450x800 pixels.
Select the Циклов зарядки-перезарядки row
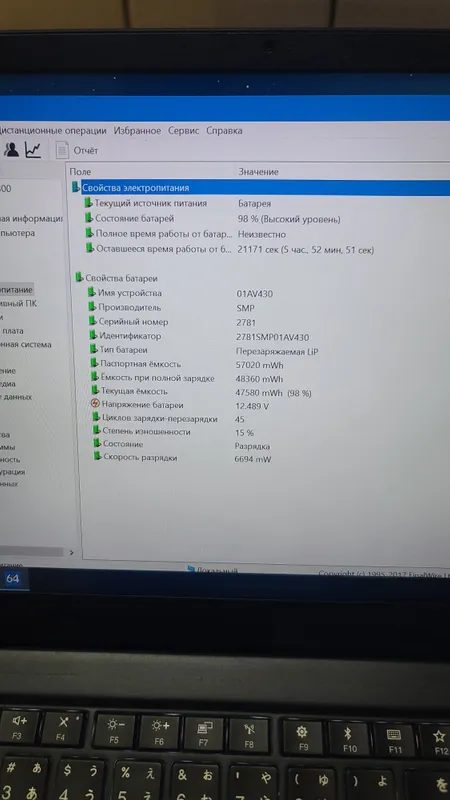click(x=265, y=419)
